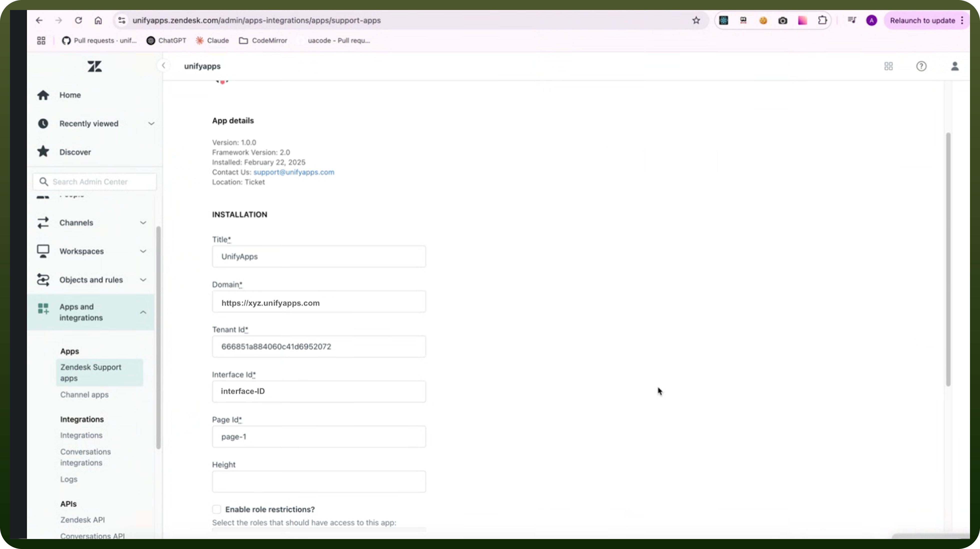Click the Zendesk logo icon
The height and width of the screenshot is (549, 980).
point(94,67)
